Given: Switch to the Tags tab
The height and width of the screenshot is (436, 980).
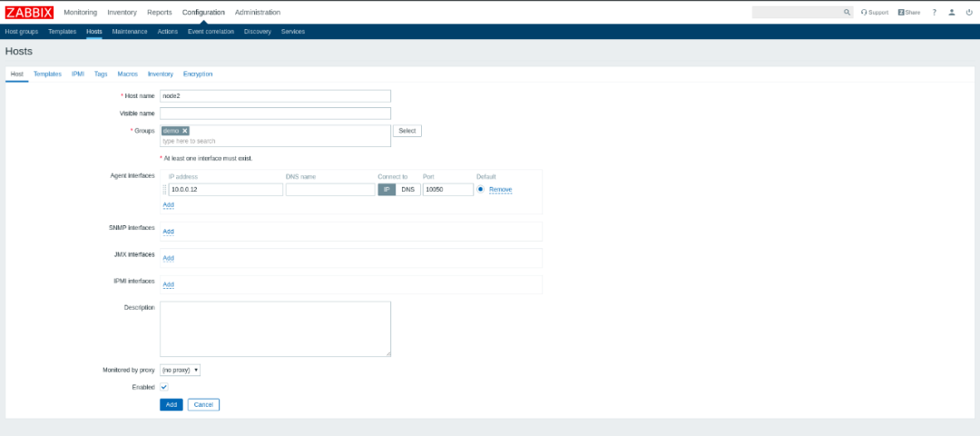Looking at the screenshot, I should tap(101, 74).
